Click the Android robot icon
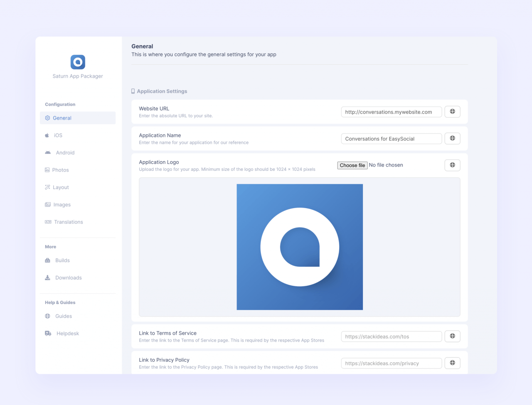The width and height of the screenshot is (532, 405). click(48, 153)
